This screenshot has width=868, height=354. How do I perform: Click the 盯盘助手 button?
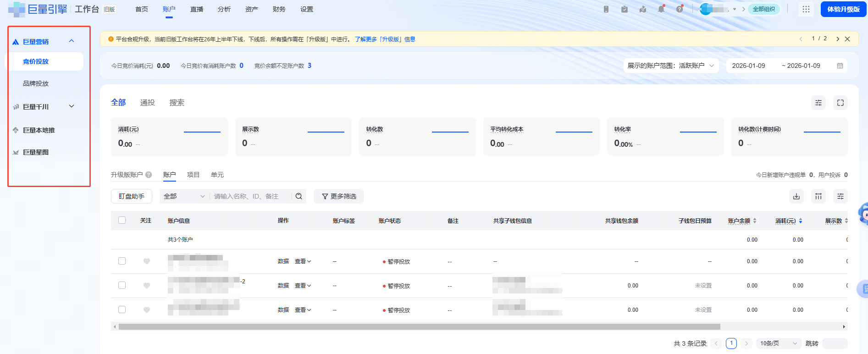click(132, 196)
